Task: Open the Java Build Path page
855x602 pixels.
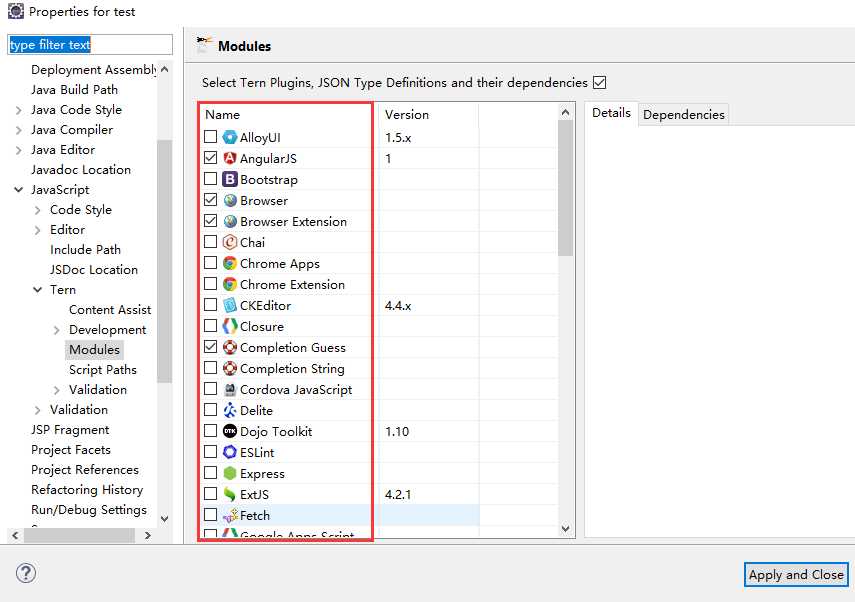Action: [x=74, y=89]
